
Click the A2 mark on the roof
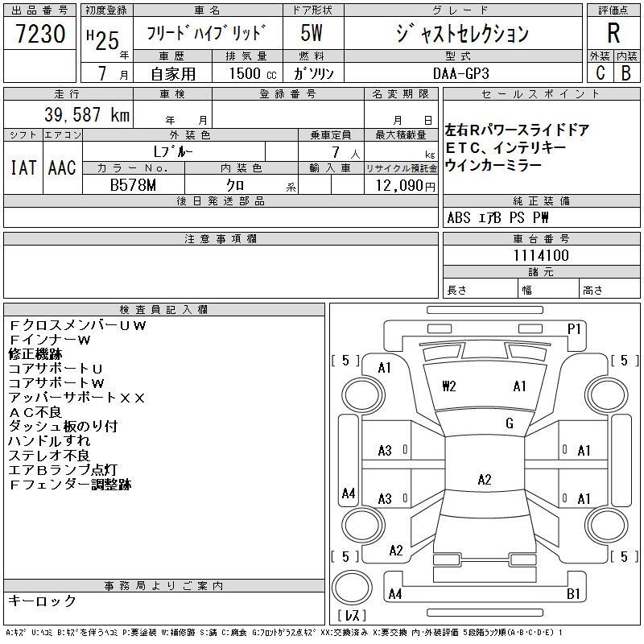coord(485,479)
